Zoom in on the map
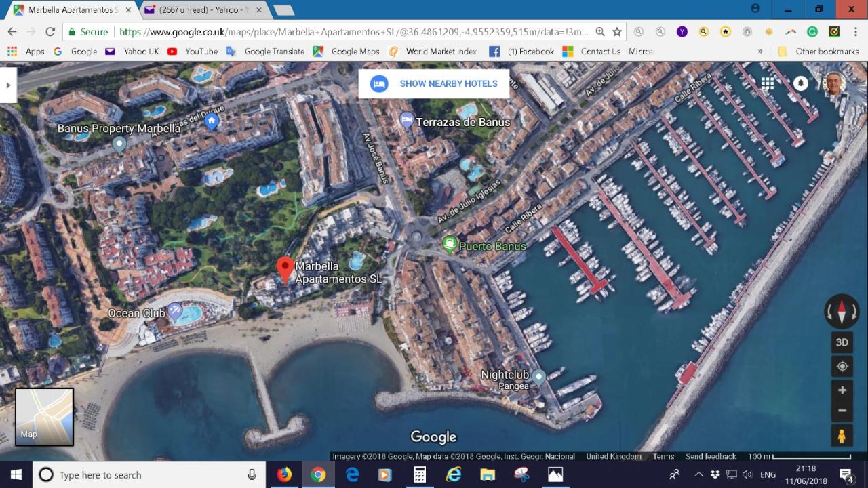 click(x=842, y=390)
